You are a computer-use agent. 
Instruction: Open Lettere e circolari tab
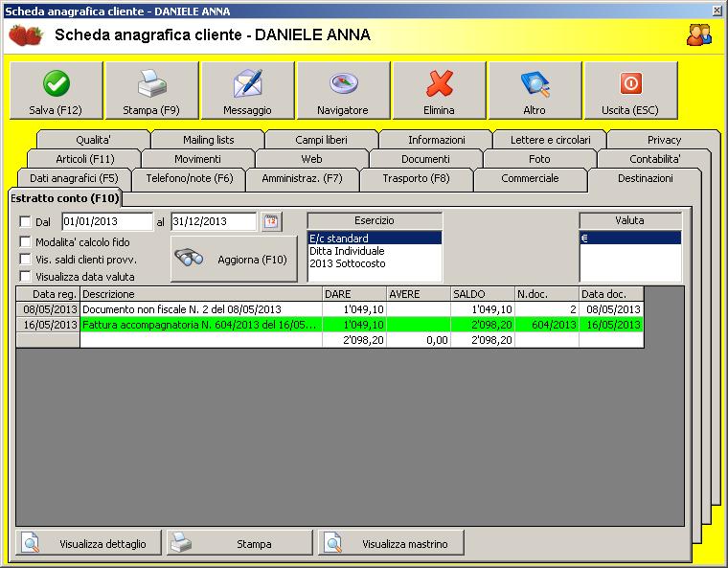click(551, 140)
